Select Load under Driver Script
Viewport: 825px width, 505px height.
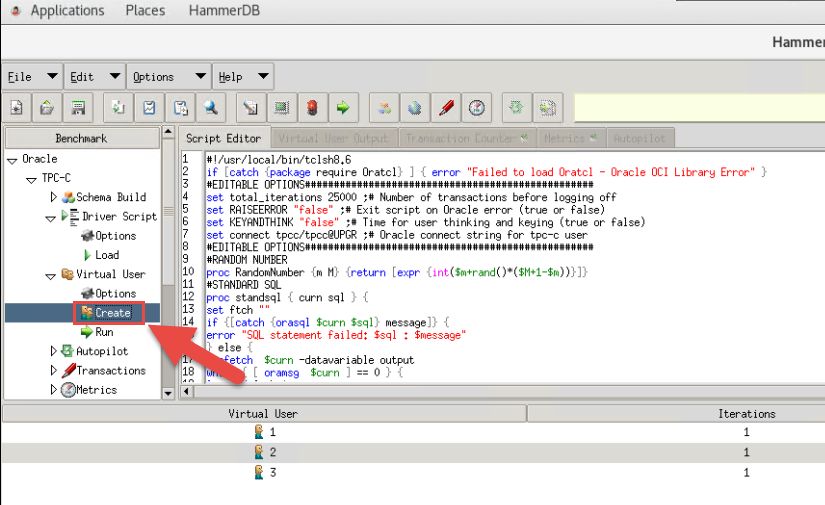coord(106,255)
